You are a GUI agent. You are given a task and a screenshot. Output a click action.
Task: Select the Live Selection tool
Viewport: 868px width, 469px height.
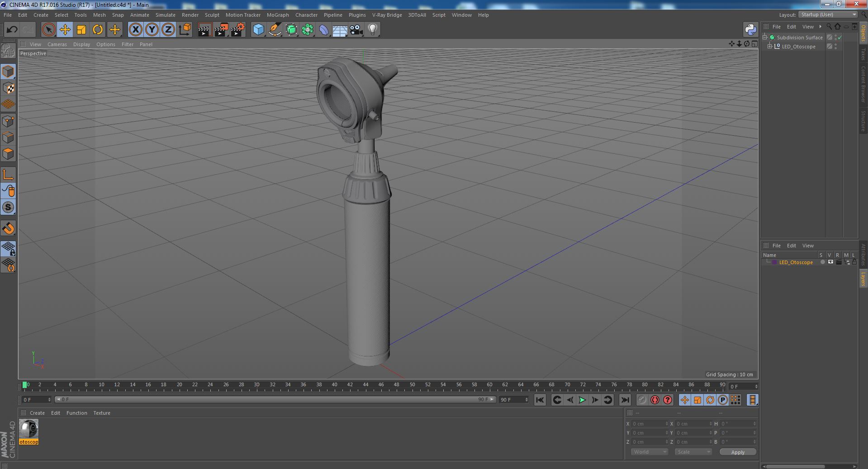click(x=48, y=30)
